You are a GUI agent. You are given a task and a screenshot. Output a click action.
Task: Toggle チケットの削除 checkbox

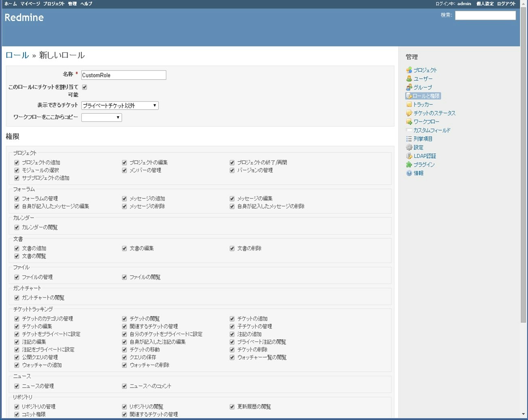point(232,350)
